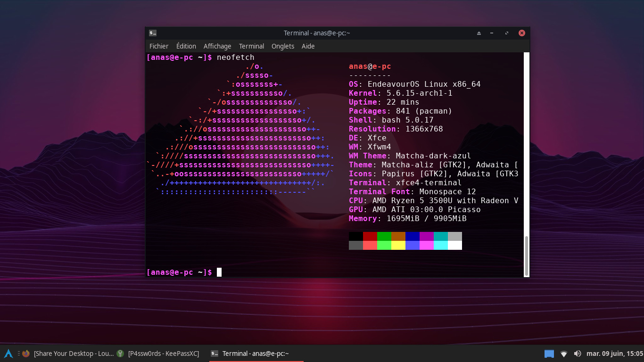Viewport: 644px width, 362px height.
Task: Click the teal color block
Action: tap(441, 236)
